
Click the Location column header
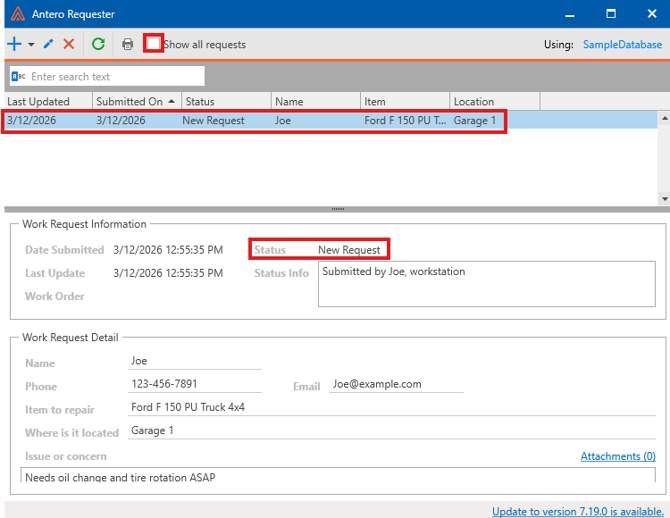(x=474, y=101)
